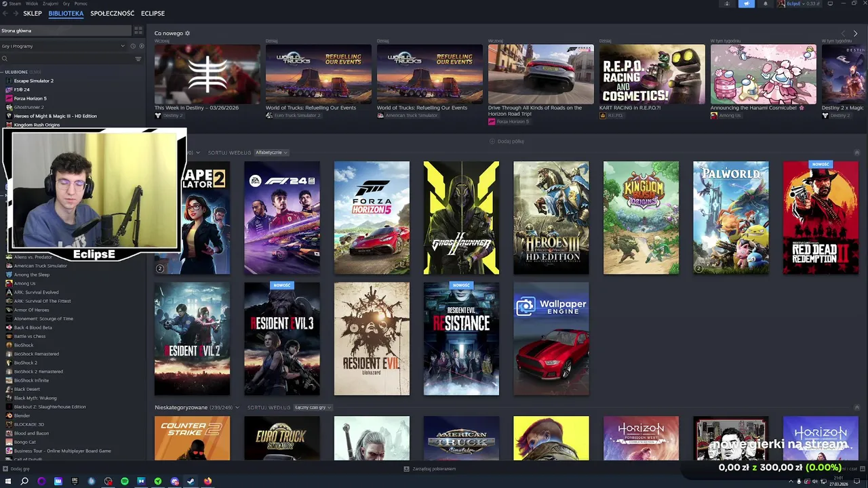868x488 pixels.
Task: Open the collections grid view icon
Action: point(138,30)
